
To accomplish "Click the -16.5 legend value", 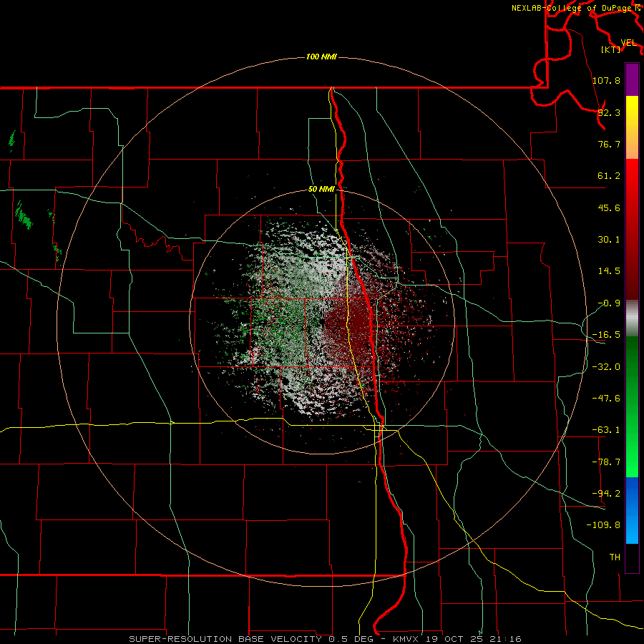I will coord(606,335).
